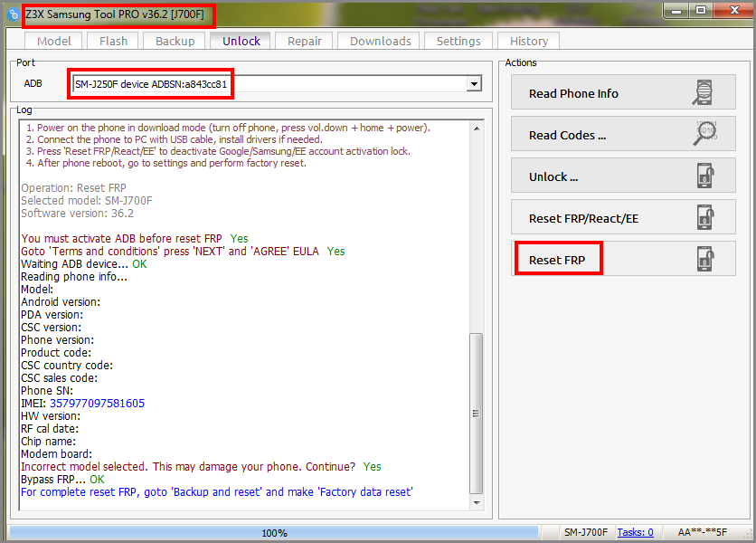Click 'RF cal date:' log line
756x543 pixels.
(49, 429)
